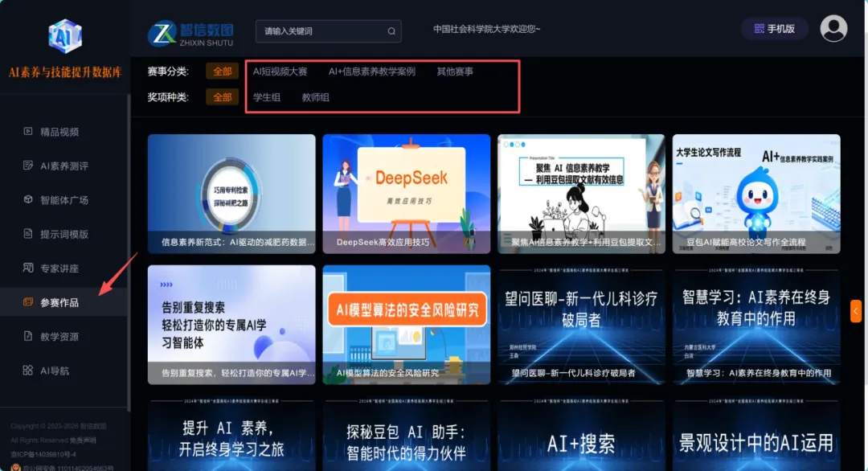The image size is (868, 471).
Task: Open 探秘豆包AI助手 thumbnail
Action: point(407,434)
